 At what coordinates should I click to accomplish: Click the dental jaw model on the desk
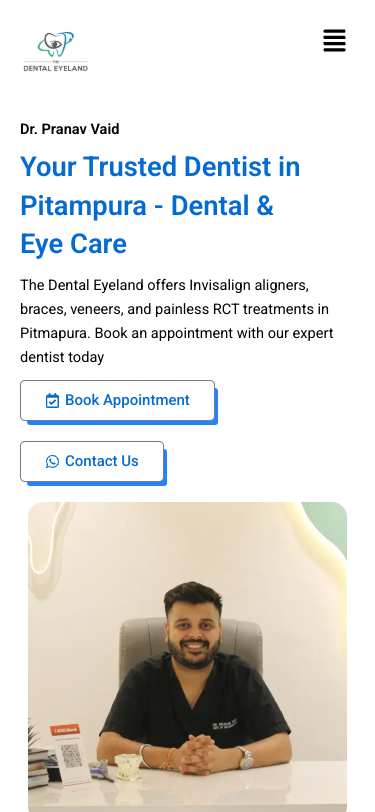(127, 766)
